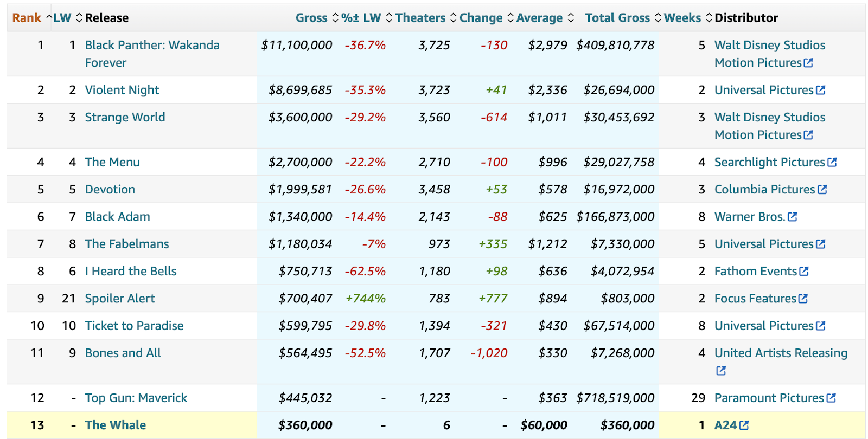868x439 pixels.
Task: Open Searchlight Pictures external link icon
Action: pos(832,162)
